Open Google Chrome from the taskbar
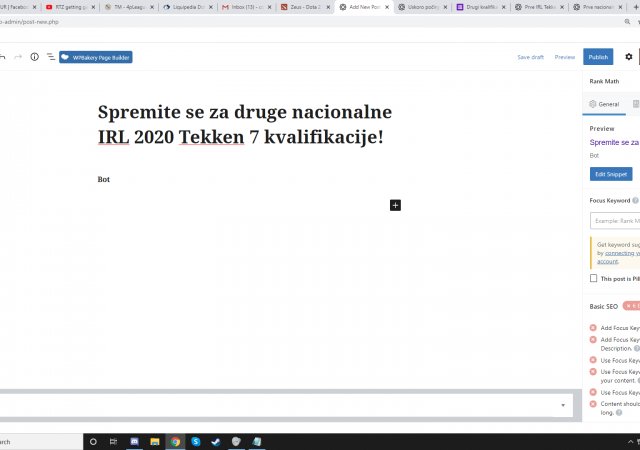640x450 pixels. pos(175,441)
